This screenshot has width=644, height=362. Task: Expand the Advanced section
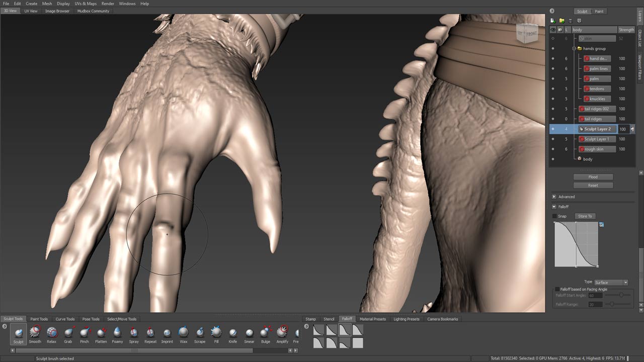pos(554,197)
